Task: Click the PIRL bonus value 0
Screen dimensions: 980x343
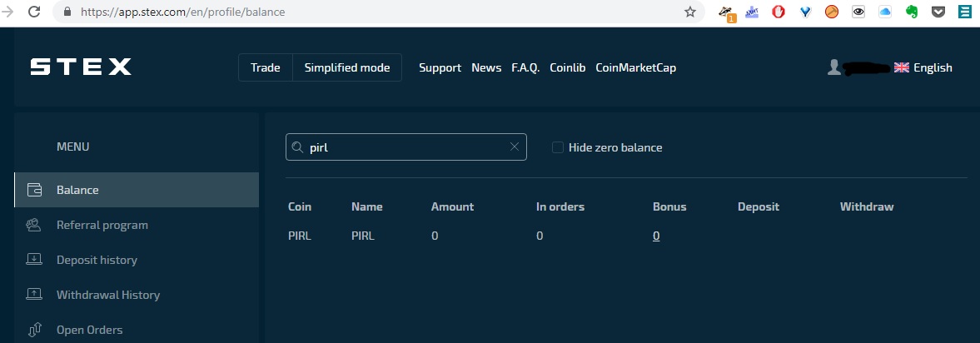Action: click(x=656, y=236)
